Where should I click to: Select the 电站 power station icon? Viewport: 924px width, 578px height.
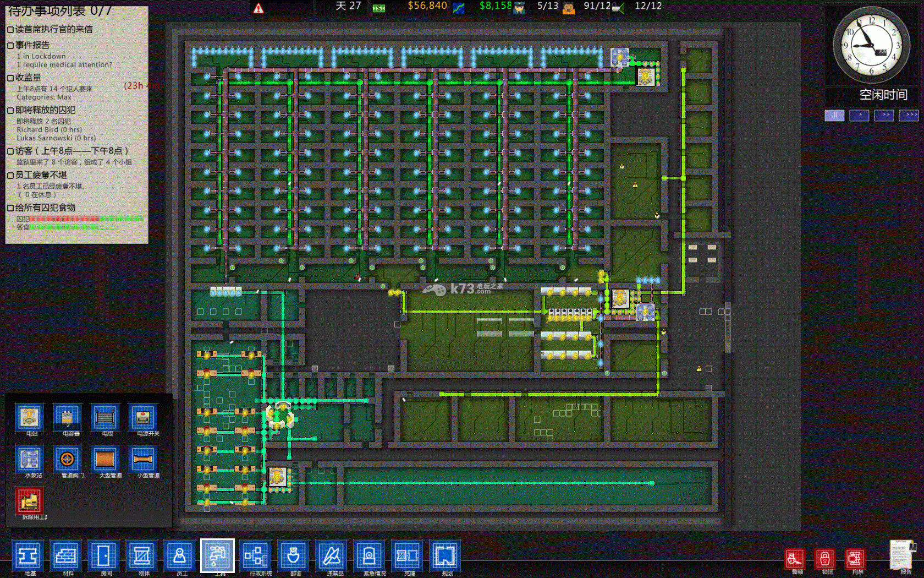pyautogui.click(x=29, y=417)
